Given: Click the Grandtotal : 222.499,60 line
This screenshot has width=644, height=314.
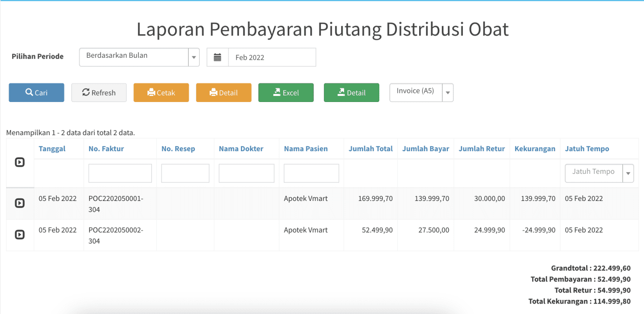Looking at the screenshot, I should coord(591,268).
